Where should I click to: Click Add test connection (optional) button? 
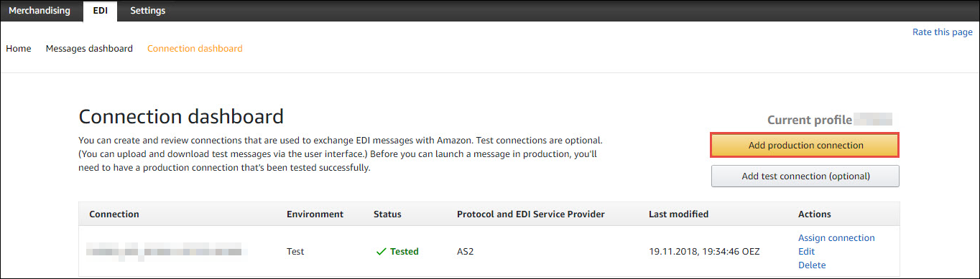click(x=805, y=176)
